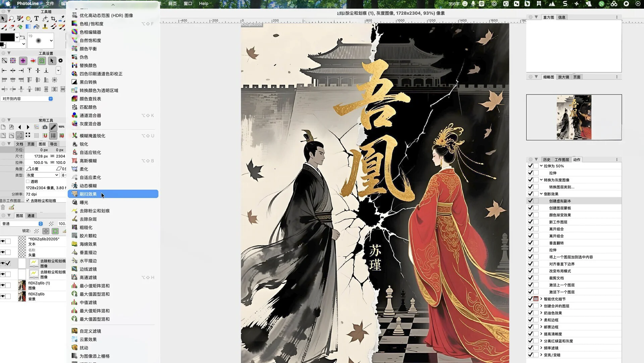
Task: Select the Gradient tool
Action: [28, 27]
